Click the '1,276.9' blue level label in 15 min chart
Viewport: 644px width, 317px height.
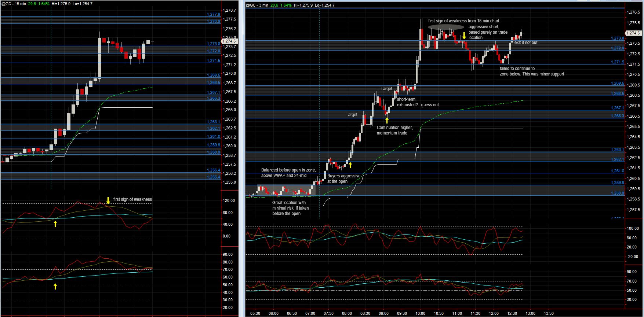click(214, 21)
